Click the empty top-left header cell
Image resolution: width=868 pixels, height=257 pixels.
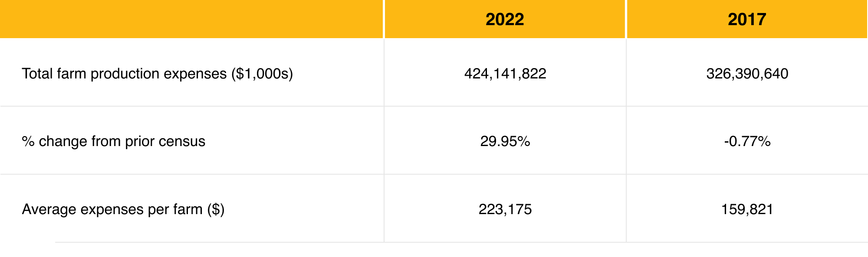191,20
